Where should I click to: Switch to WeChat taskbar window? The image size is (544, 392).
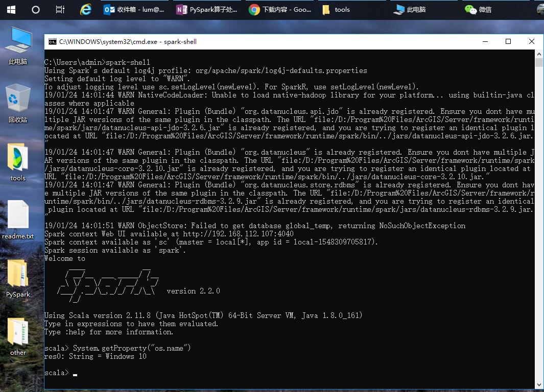497,10
